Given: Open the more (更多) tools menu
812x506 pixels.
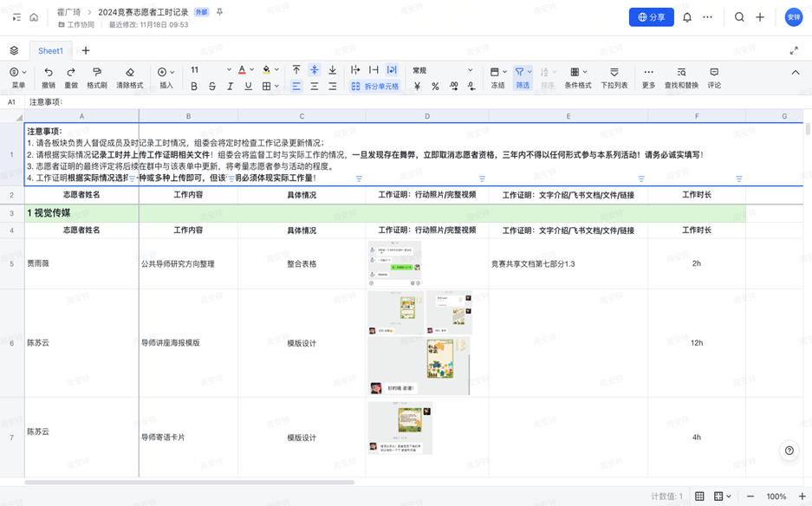Looking at the screenshot, I should click(648, 78).
